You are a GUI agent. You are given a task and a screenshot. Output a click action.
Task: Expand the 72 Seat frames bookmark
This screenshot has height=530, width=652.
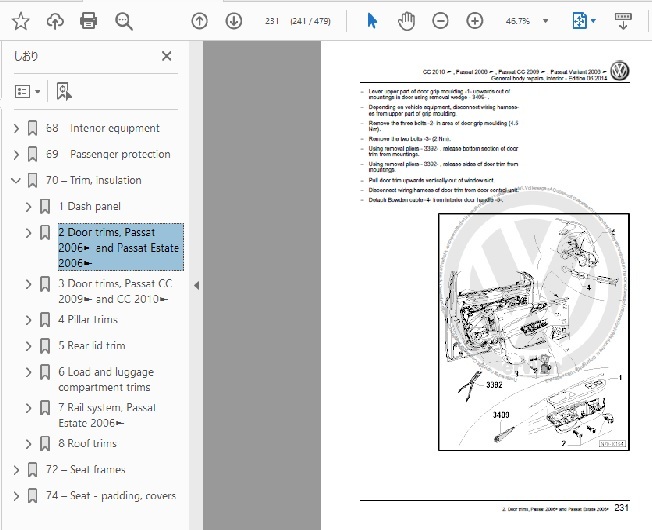pyautogui.click(x=16, y=470)
